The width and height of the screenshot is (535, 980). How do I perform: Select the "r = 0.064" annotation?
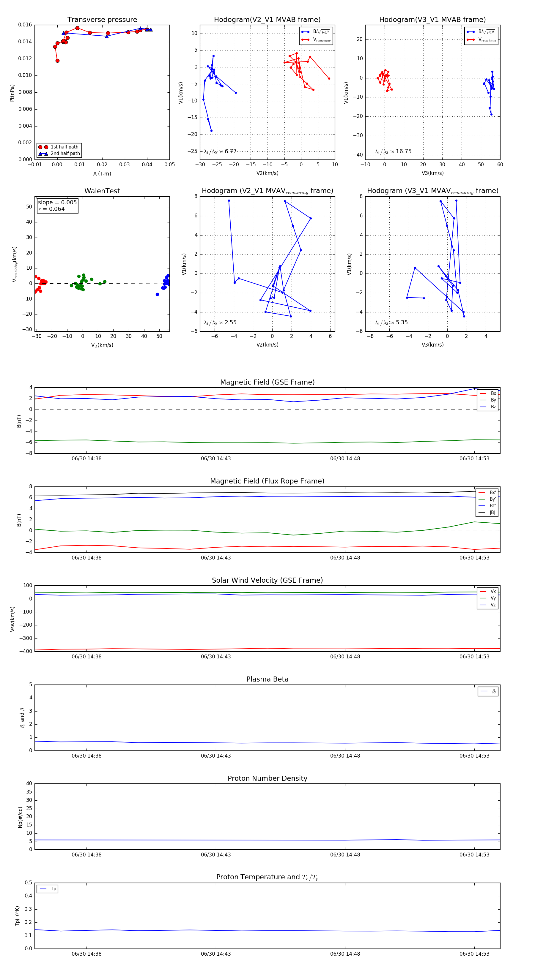click(51, 209)
